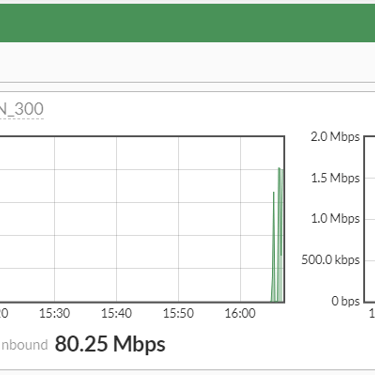The width and height of the screenshot is (375, 375).
Task: Click the gray strip beneath the green banner
Action: tap(187, 62)
